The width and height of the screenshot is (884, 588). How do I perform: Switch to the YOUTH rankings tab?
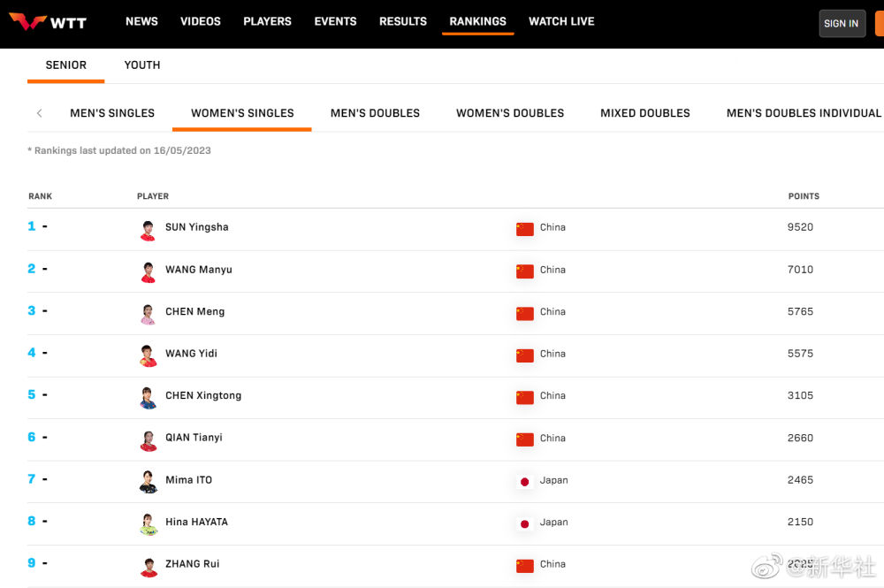pyautogui.click(x=142, y=65)
